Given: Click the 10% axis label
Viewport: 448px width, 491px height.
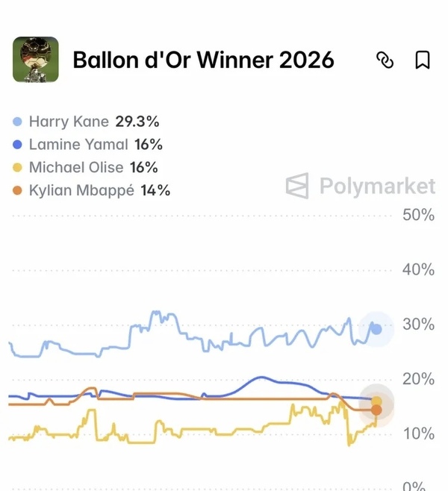Looking at the screenshot, I should pyautogui.click(x=418, y=434).
